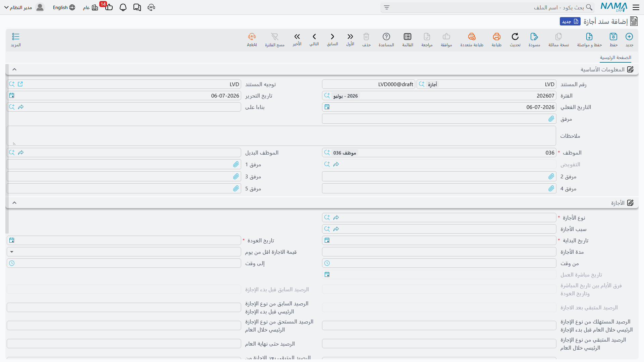644x362 pixels.
Task: Click the مدة الأجازة input field
Action: pyautogui.click(x=439, y=252)
